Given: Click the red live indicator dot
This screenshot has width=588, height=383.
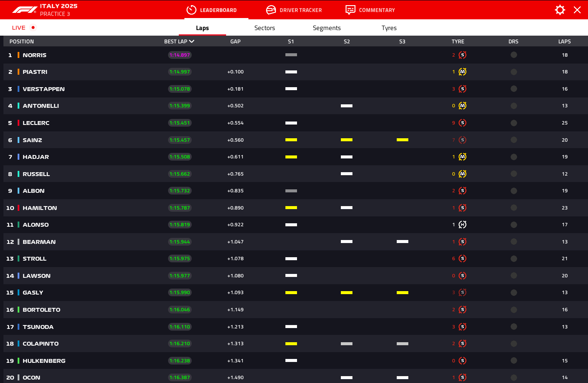Looking at the screenshot, I should 33,27.
